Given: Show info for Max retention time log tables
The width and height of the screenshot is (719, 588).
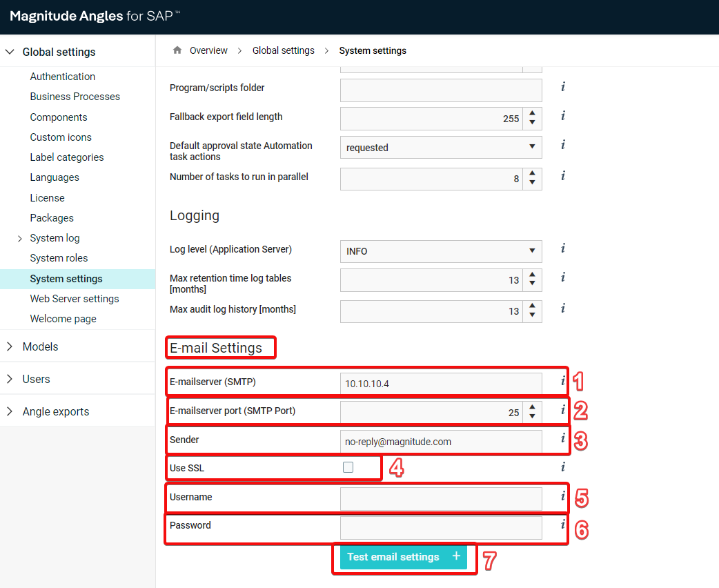Looking at the screenshot, I should [562, 277].
